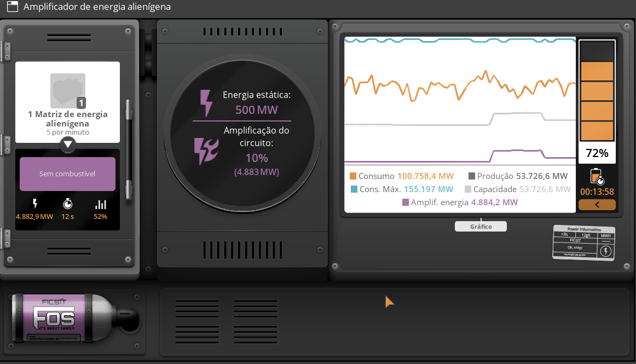Click the FICSIT FOS canister

76,317
